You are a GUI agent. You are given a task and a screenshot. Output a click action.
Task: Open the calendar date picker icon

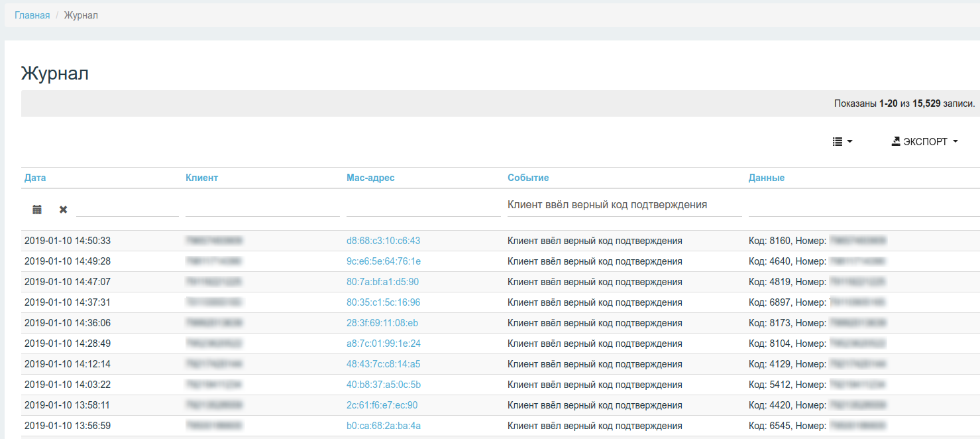pos(37,210)
